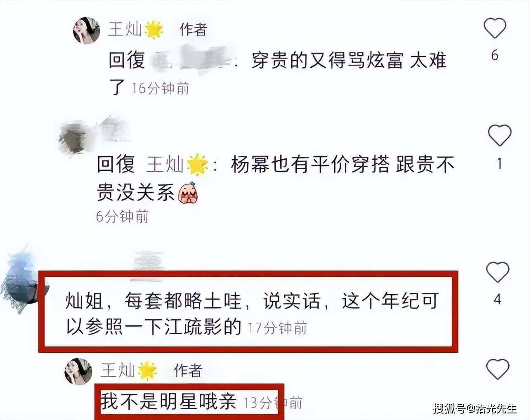This screenshot has width=529, height=420.
Task: Open Wang Can's avatar on bottom reply
Action: click(x=78, y=372)
